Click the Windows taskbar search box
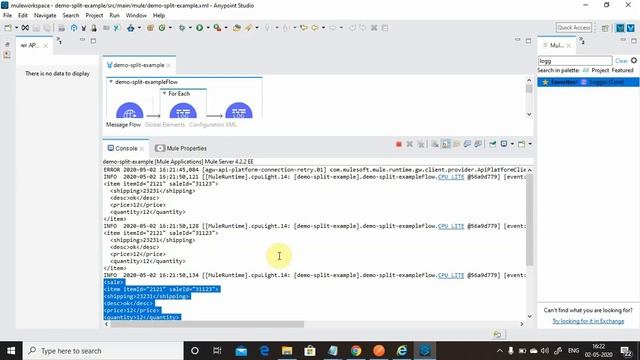This screenshot has height=360, width=640. click(103, 351)
